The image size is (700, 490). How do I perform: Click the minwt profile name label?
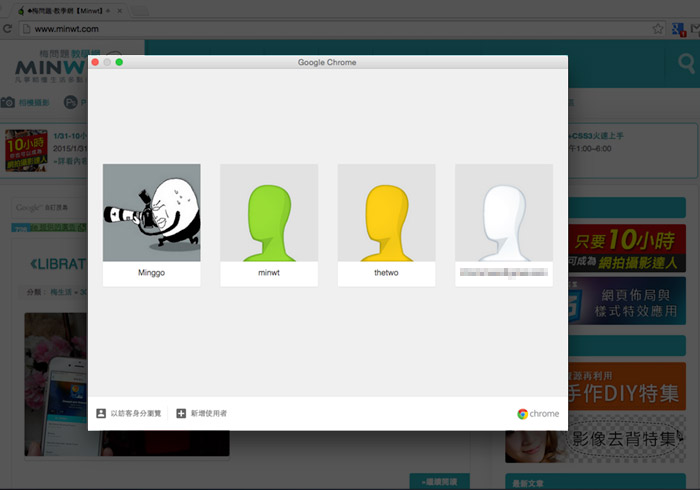click(x=269, y=273)
